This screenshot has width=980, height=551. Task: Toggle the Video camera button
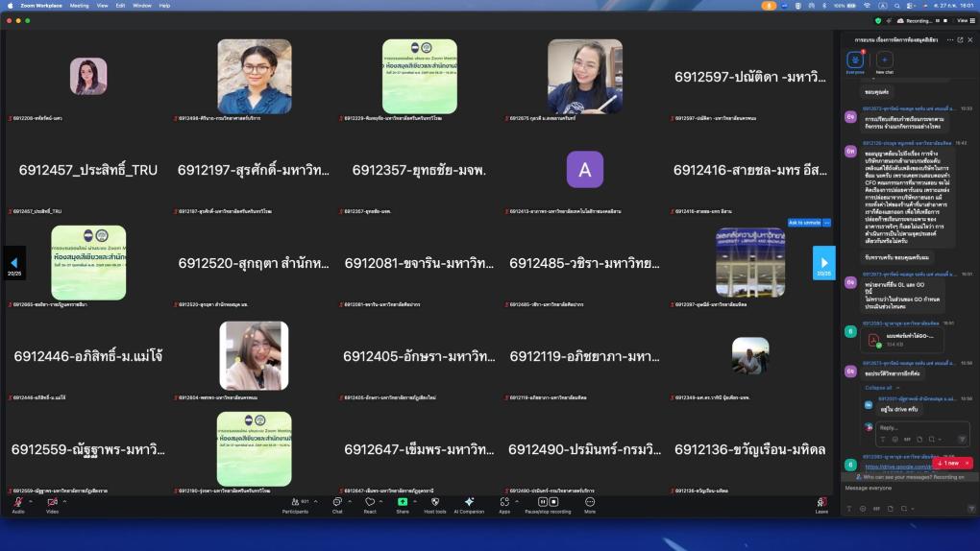coord(52,502)
